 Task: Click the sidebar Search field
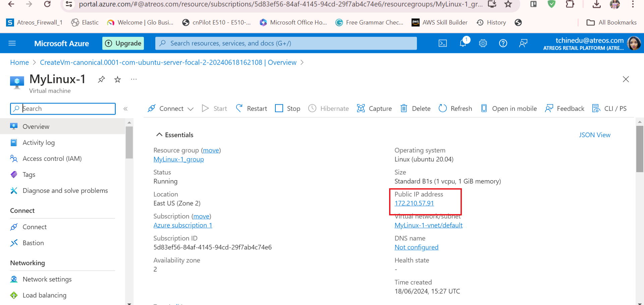(x=63, y=109)
